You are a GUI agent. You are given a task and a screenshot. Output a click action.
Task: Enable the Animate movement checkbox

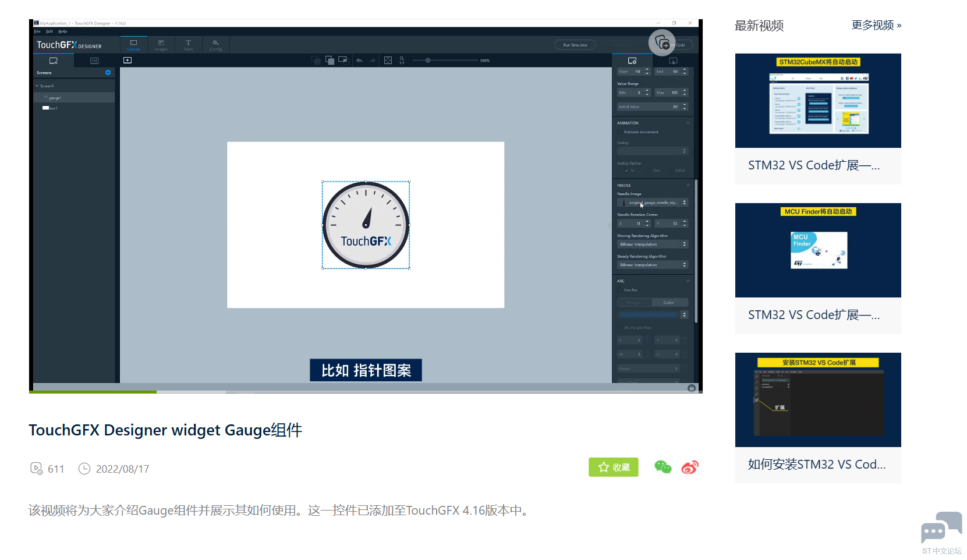[620, 132]
